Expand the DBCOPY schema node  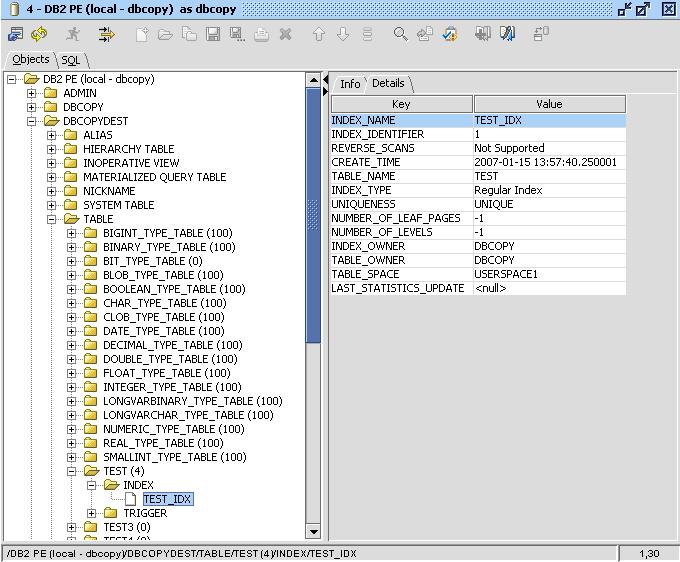[x=31, y=107]
